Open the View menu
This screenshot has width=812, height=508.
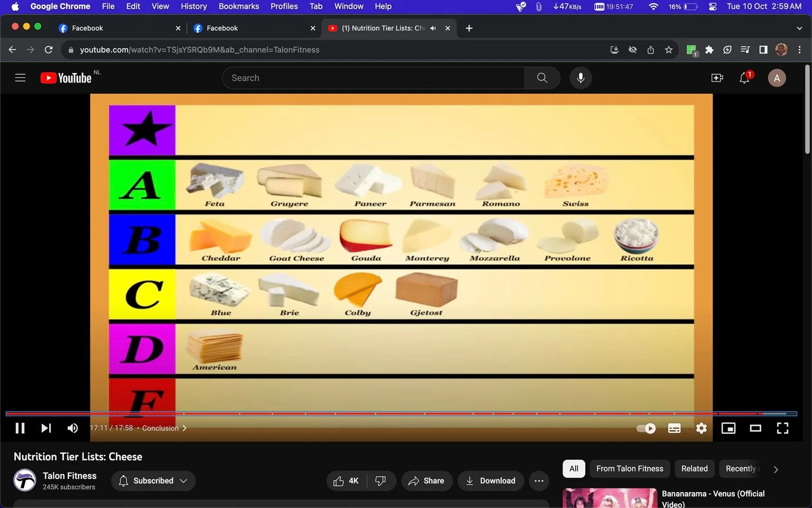point(160,6)
